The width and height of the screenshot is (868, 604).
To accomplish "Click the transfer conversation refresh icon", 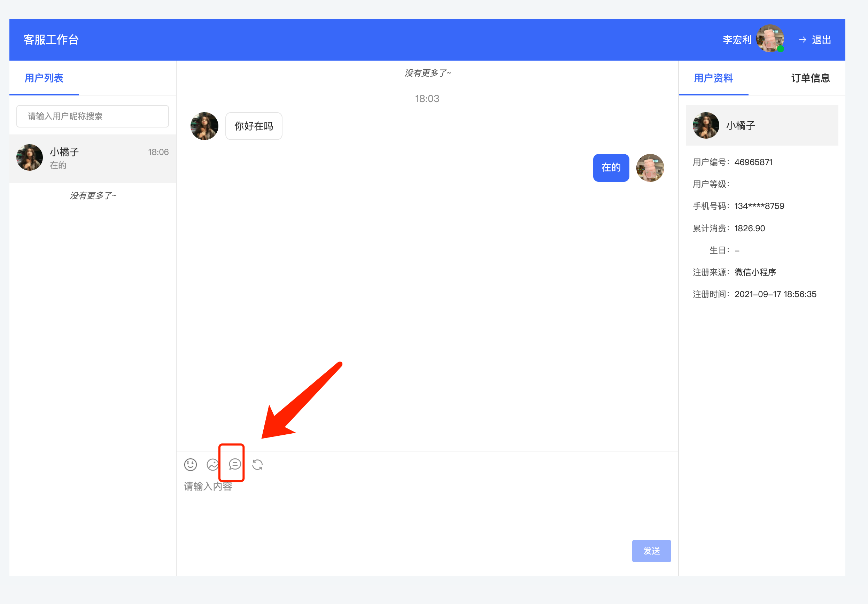I will click(257, 464).
